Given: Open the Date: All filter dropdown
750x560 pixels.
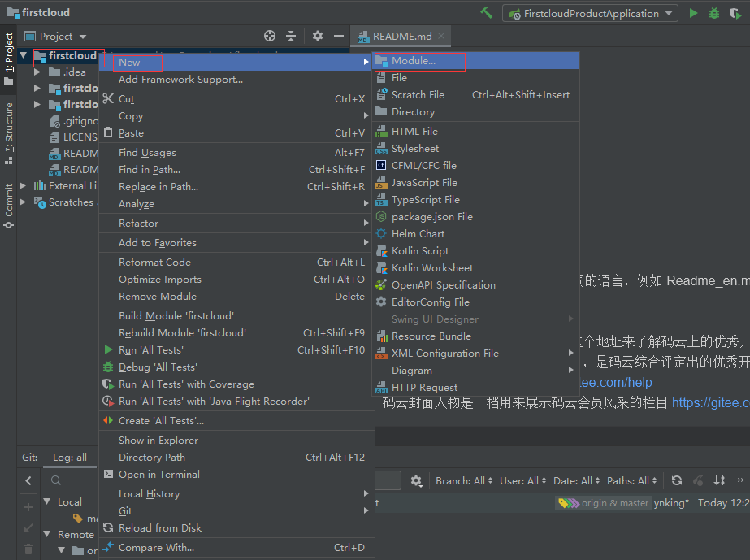Looking at the screenshot, I should coord(576,480).
